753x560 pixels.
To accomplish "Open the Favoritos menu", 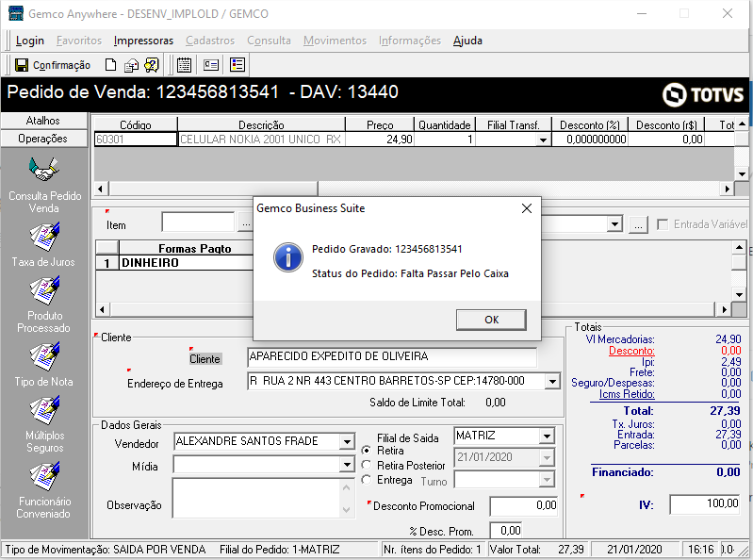I will [79, 41].
